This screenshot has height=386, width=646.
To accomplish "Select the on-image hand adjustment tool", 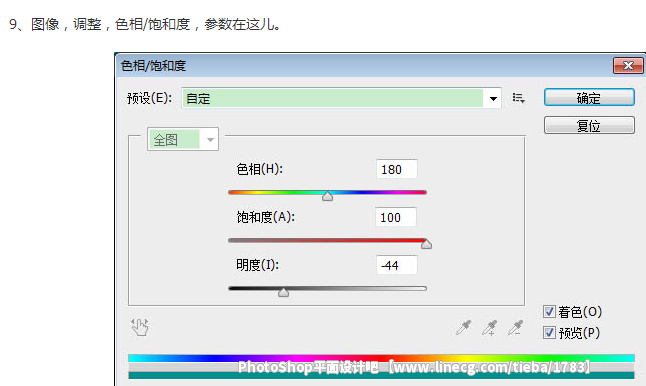I will 140,327.
